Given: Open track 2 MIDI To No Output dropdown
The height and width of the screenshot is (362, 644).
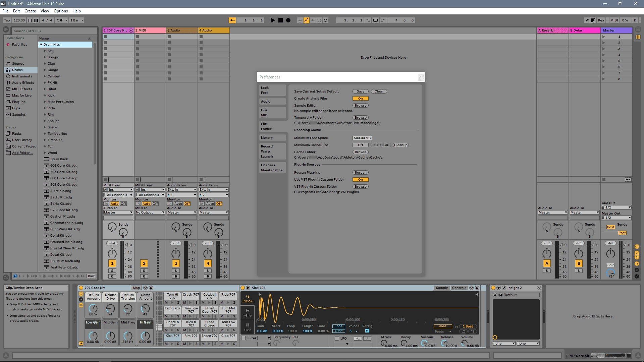Looking at the screenshot, I should coord(150,213).
